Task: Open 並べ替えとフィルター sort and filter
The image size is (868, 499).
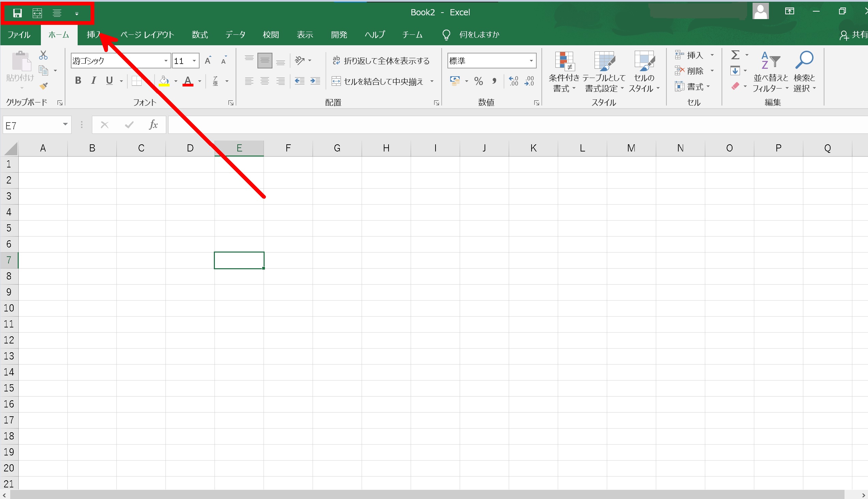Action: pyautogui.click(x=771, y=71)
